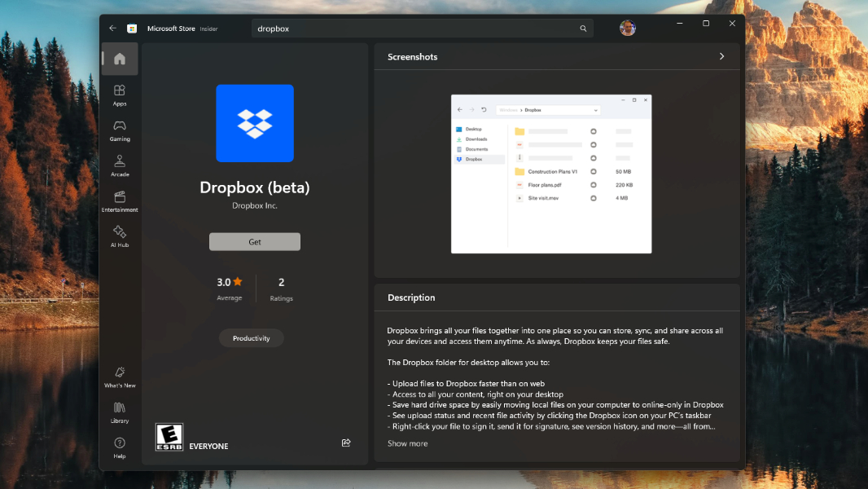This screenshot has height=489, width=868.
Task: Open the Apps section in sidebar
Action: point(119,95)
